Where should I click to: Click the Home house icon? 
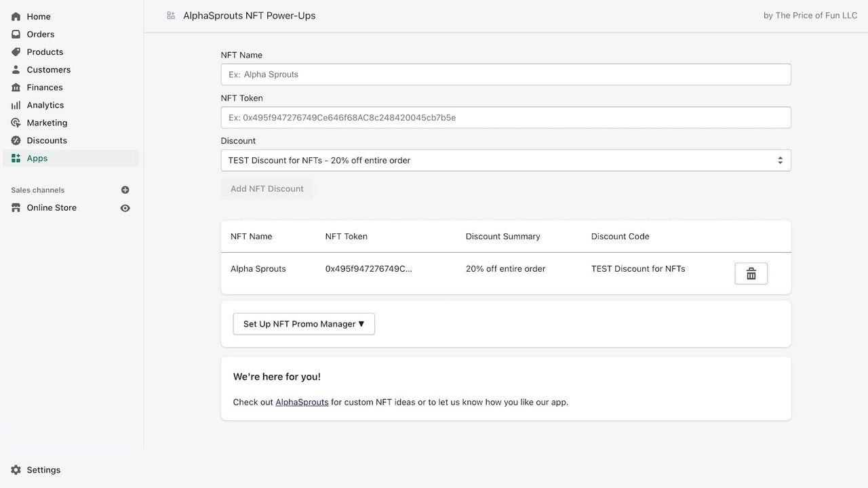(16, 16)
